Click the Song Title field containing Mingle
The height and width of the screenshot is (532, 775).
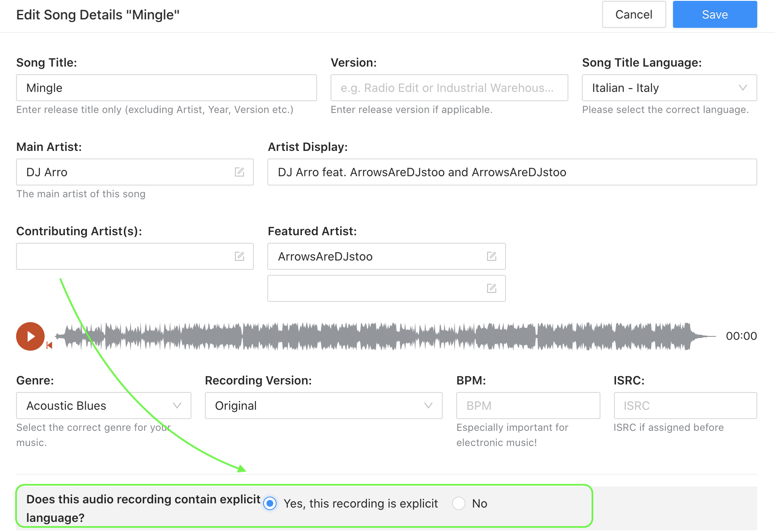(167, 88)
